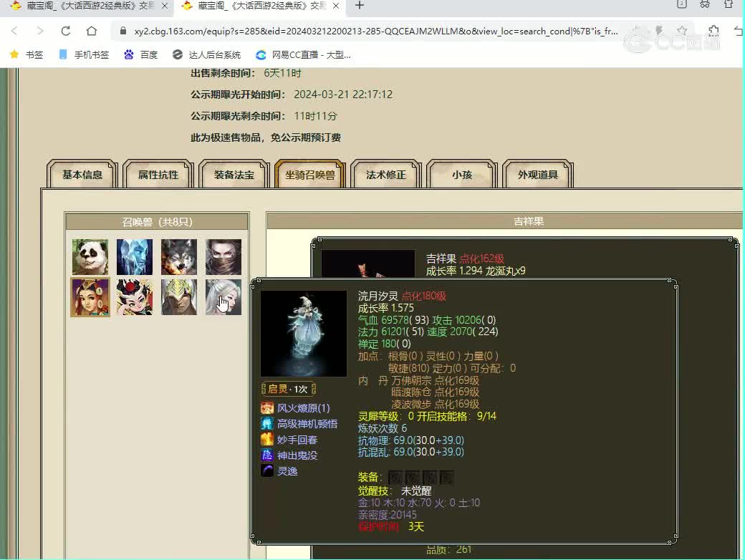Open the 手机书签 bookmark
745x560 pixels.
84,54
